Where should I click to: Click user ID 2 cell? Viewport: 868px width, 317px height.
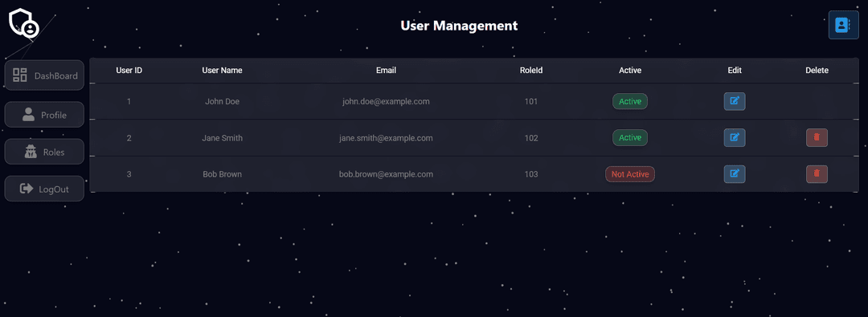[x=129, y=138]
